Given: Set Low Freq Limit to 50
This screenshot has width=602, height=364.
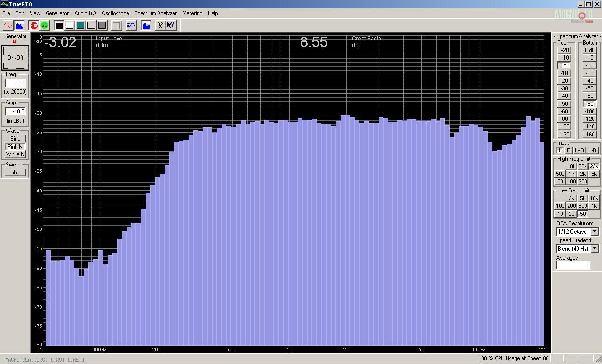Looking at the screenshot, I should click(583, 214).
